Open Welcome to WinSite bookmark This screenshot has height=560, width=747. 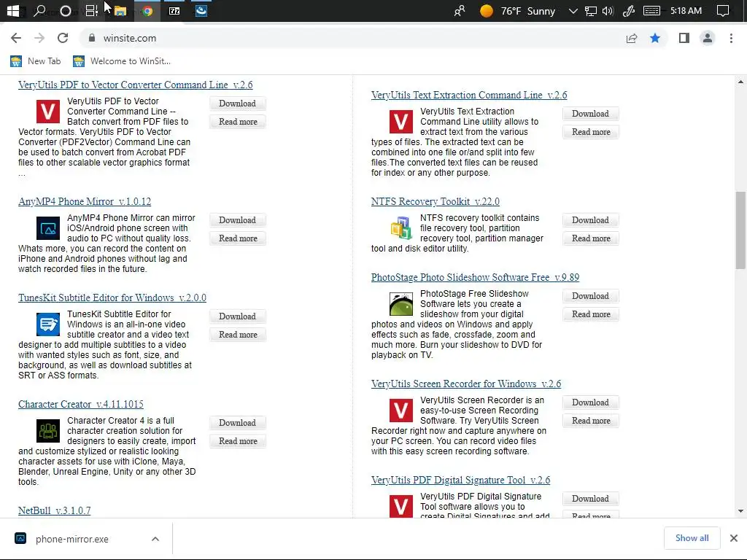click(x=122, y=61)
